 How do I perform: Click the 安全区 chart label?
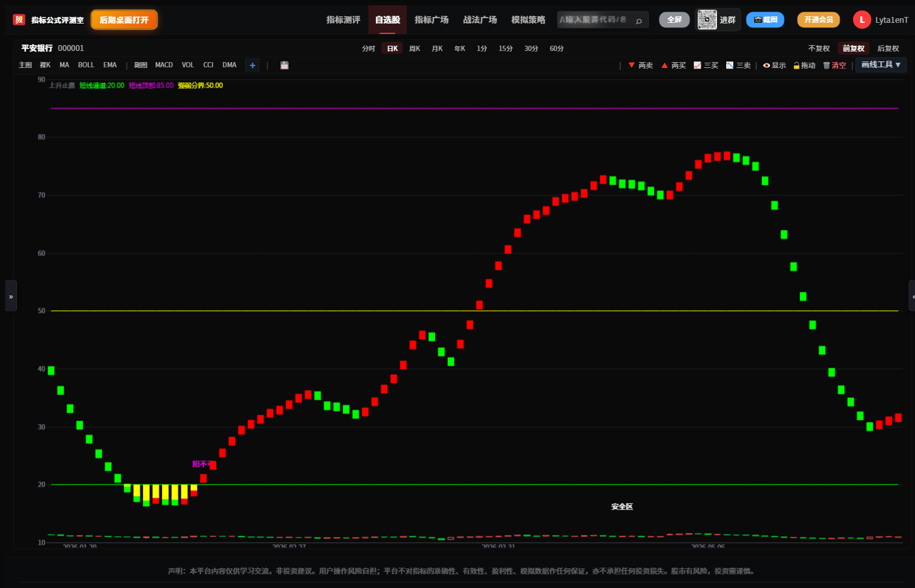click(x=622, y=507)
